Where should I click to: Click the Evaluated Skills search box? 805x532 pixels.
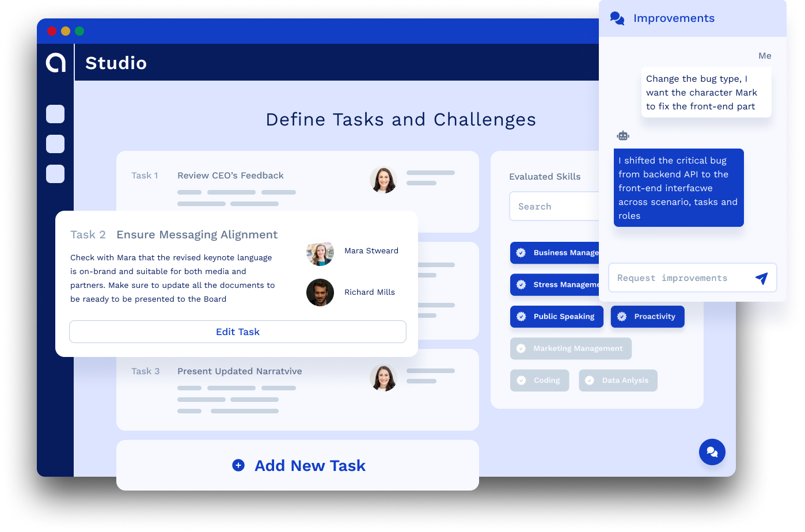(x=555, y=207)
